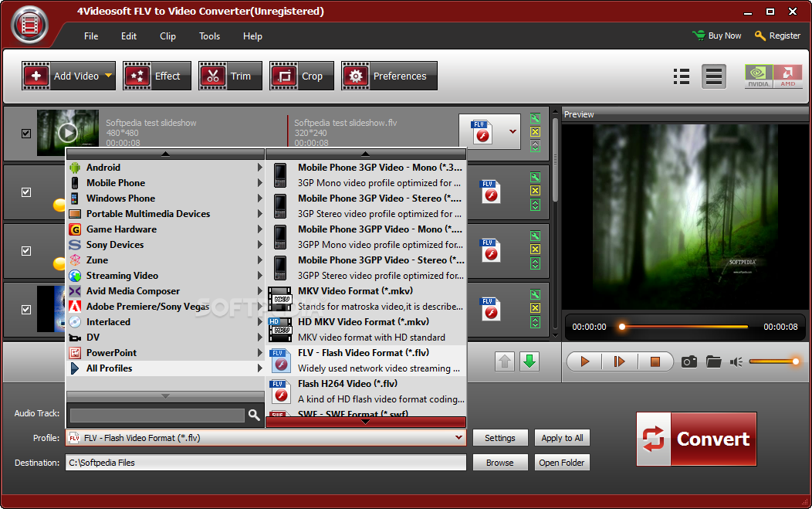Click first row yellow remove X icon
The image size is (812, 509).
click(535, 131)
